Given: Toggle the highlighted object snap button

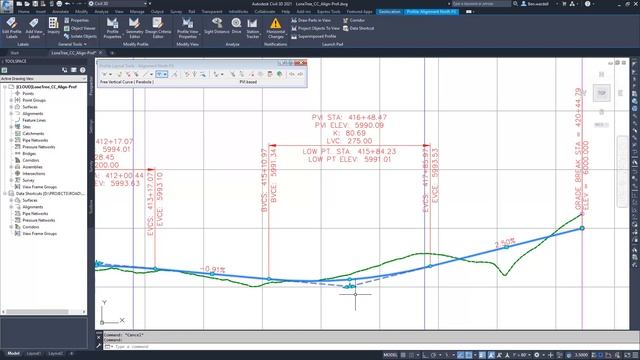Looking at the screenshot, I should [469, 355].
